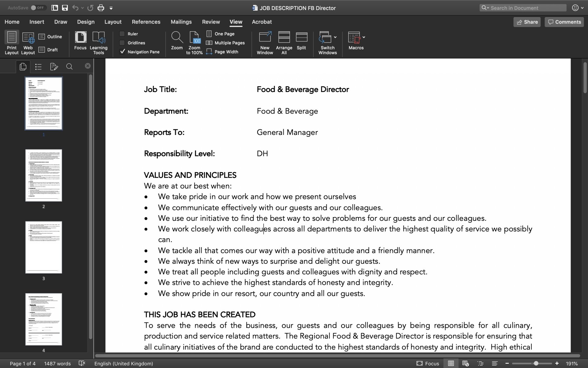This screenshot has width=588, height=368.
Task: Open the Mailings tab
Action: point(181,22)
